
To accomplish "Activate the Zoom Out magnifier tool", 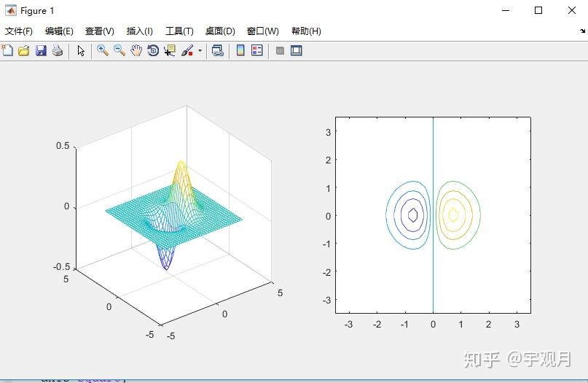I will point(119,50).
